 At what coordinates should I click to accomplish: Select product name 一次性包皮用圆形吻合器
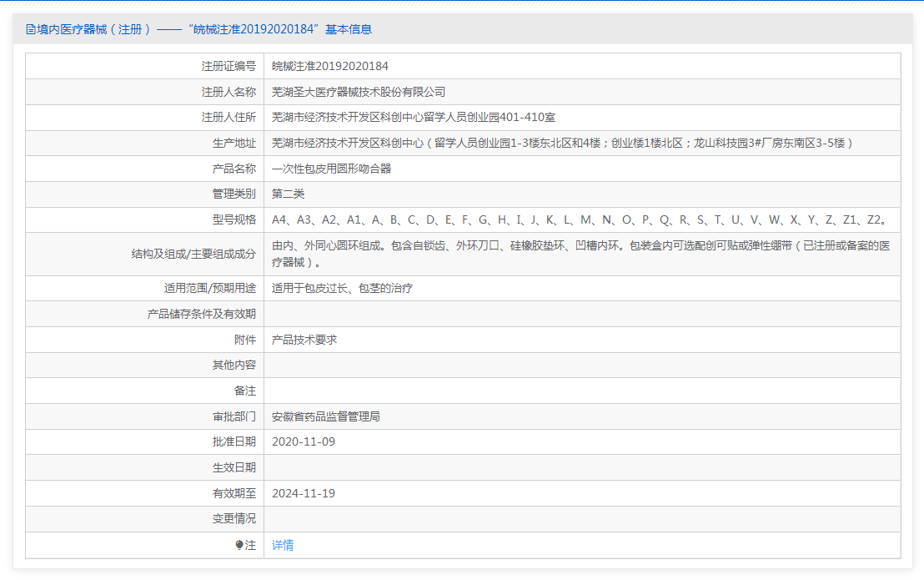click(x=331, y=169)
